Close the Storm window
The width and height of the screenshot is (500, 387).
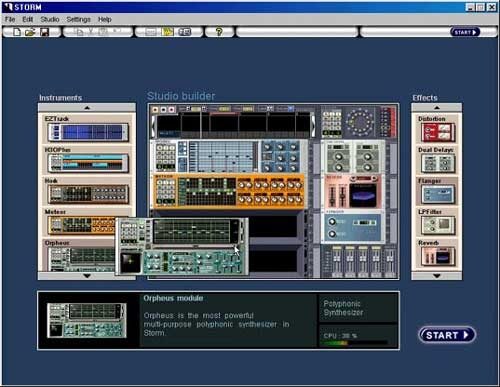point(492,7)
